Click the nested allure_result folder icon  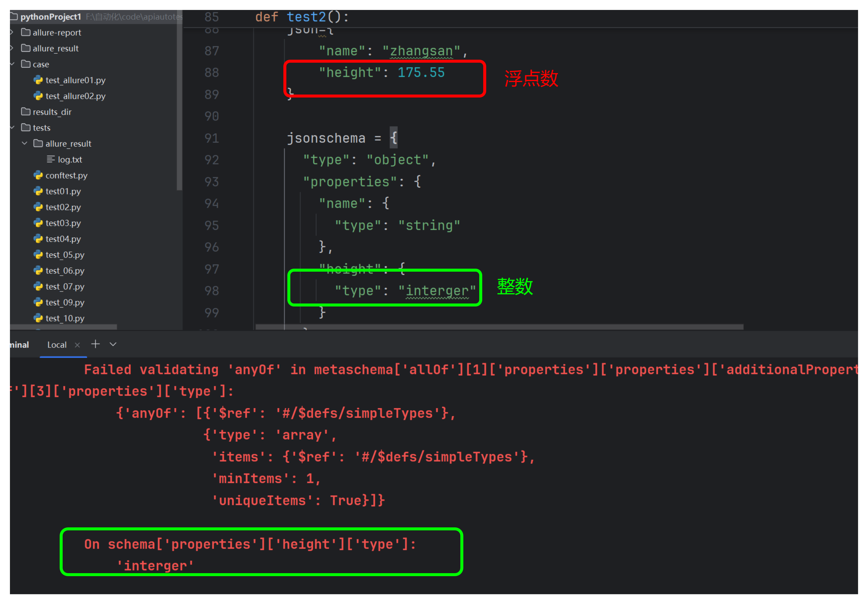[x=38, y=143]
